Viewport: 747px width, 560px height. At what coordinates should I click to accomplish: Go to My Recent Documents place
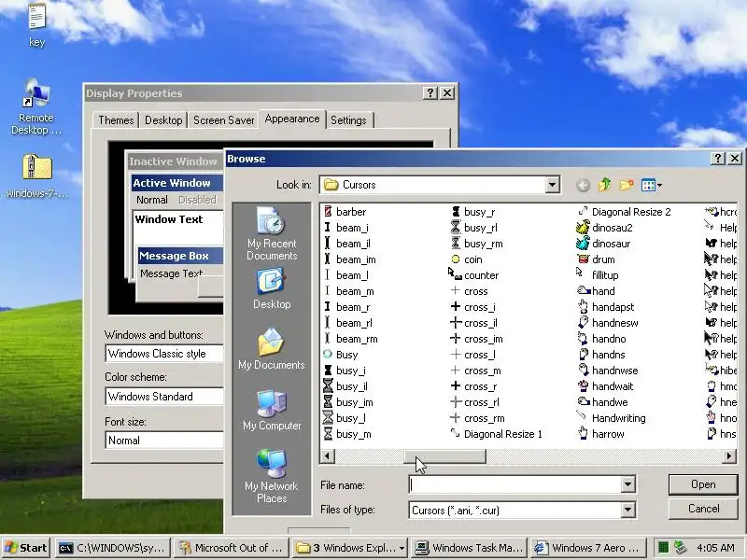[x=272, y=233]
